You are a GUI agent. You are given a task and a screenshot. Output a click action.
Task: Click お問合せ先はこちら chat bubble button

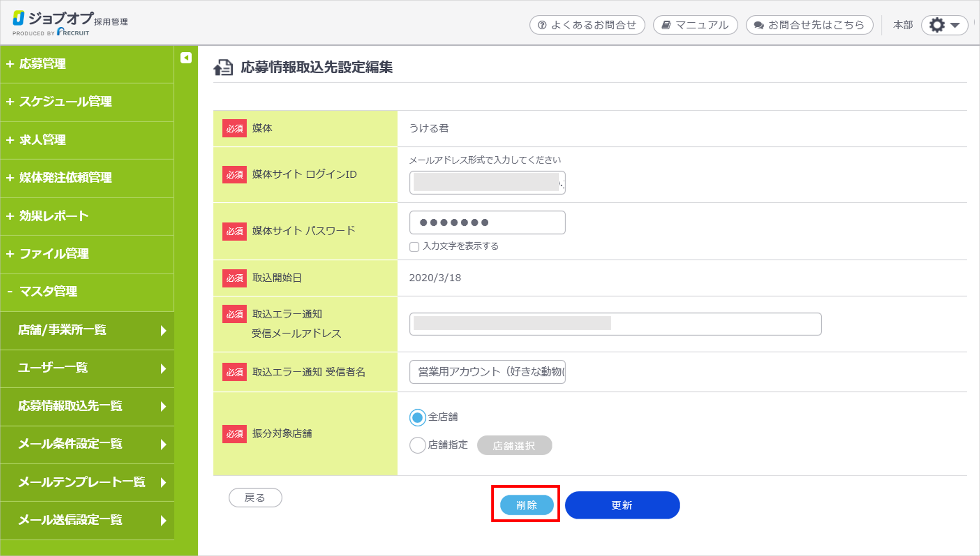(x=809, y=25)
